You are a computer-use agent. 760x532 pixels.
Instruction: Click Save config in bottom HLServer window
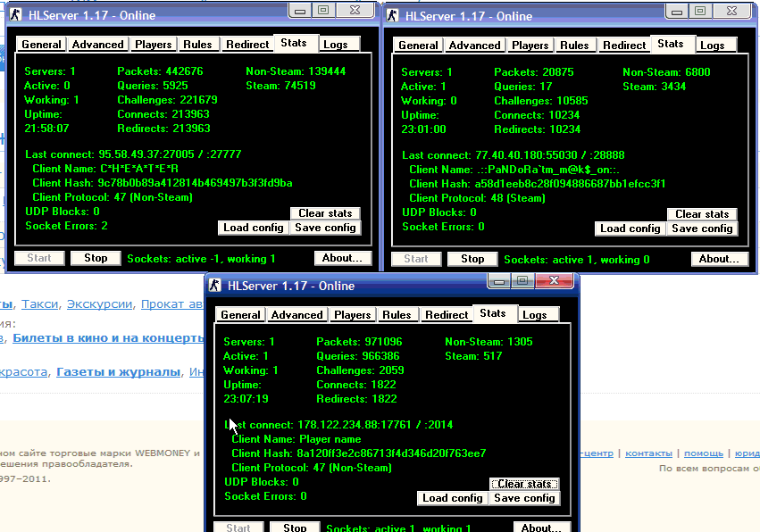[x=524, y=498]
